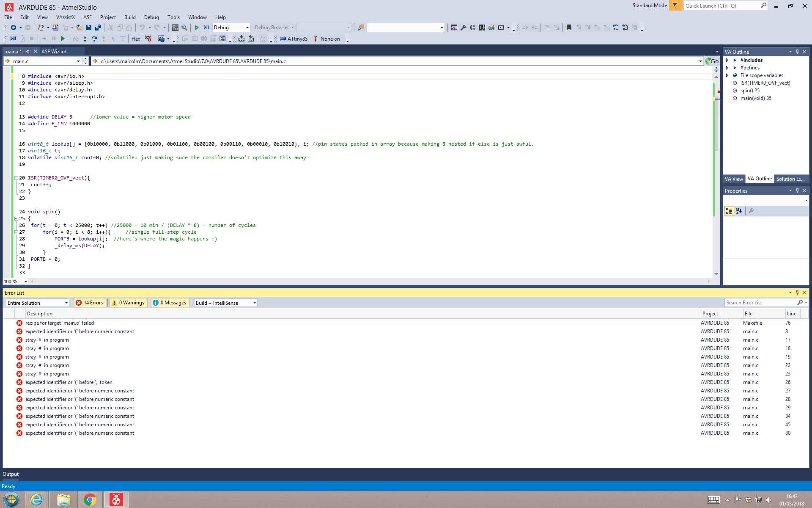Open the Entire Solution scope dropdown
The height and width of the screenshot is (508, 812).
pyautogui.click(x=37, y=303)
